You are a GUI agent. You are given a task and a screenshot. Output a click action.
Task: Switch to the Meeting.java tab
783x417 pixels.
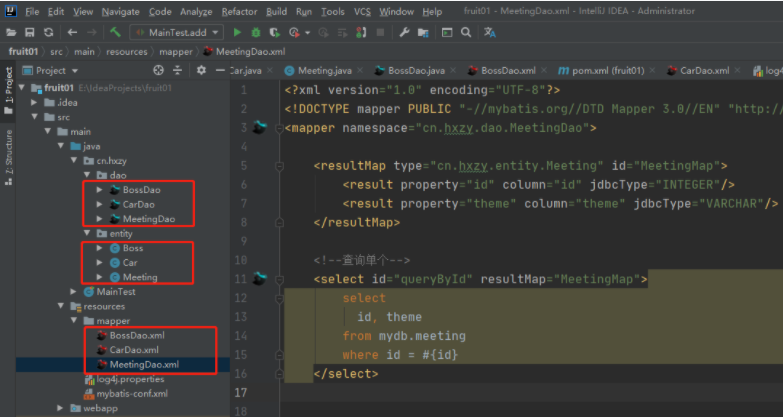click(325, 70)
